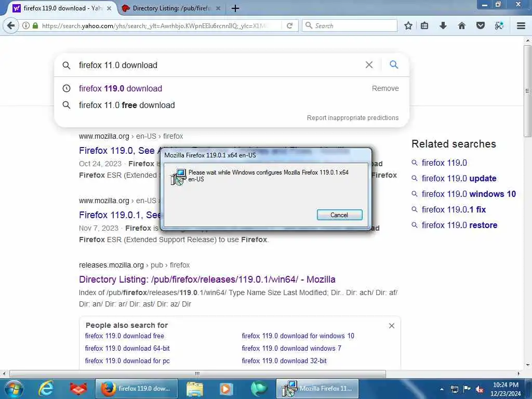Clear the Yahoo search box with X
Screen dimensions: 532x399
(369, 65)
